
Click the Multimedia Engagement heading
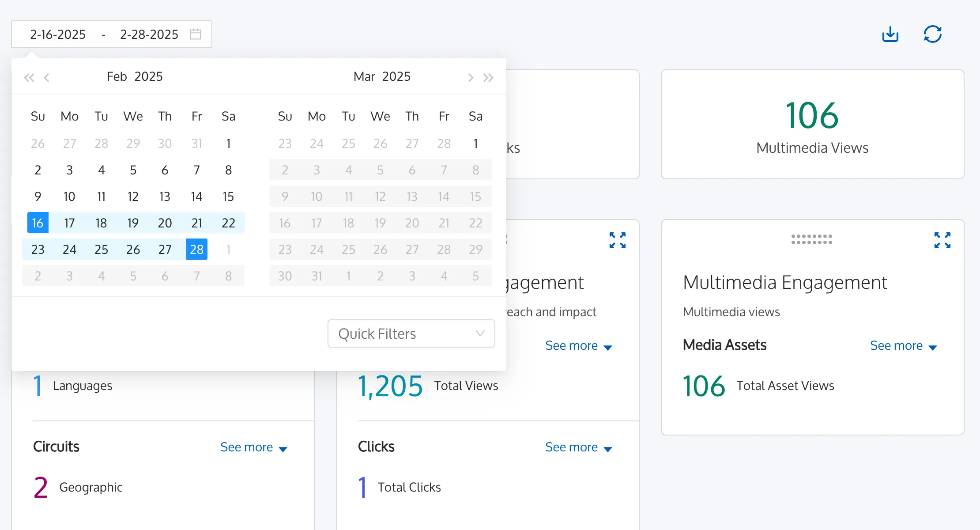pos(785,282)
